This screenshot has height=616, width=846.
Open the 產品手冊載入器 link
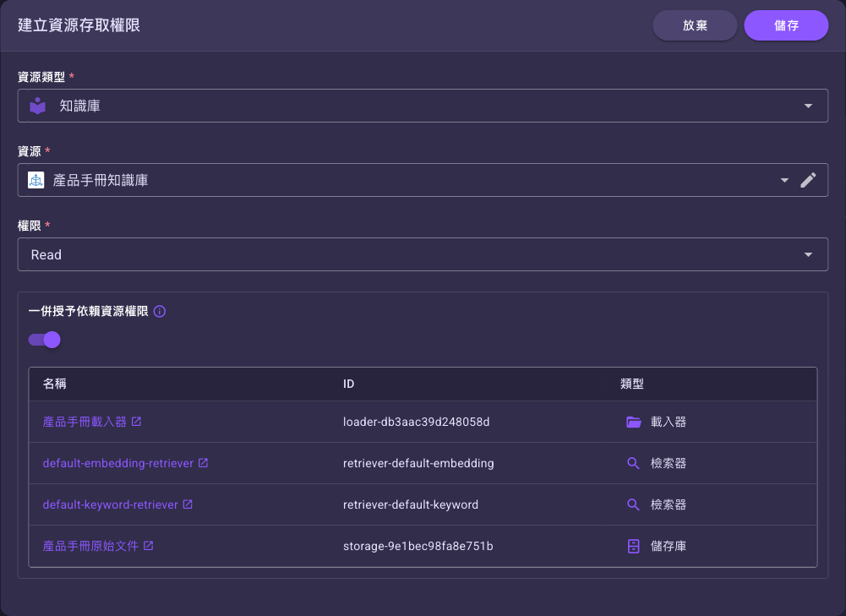click(85, 422)
